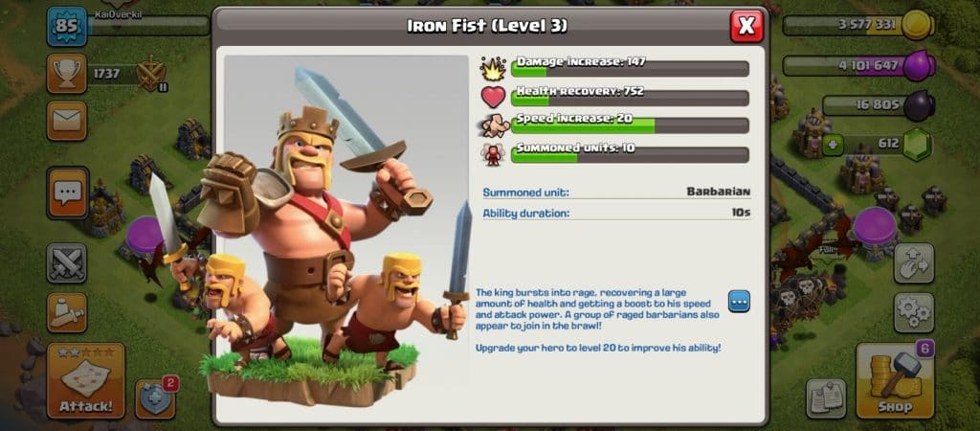Viewport: 980px width, 431px height.
Task: Open the mail envelope inbox
Action: pyautogui.click(x=66, y=121)
